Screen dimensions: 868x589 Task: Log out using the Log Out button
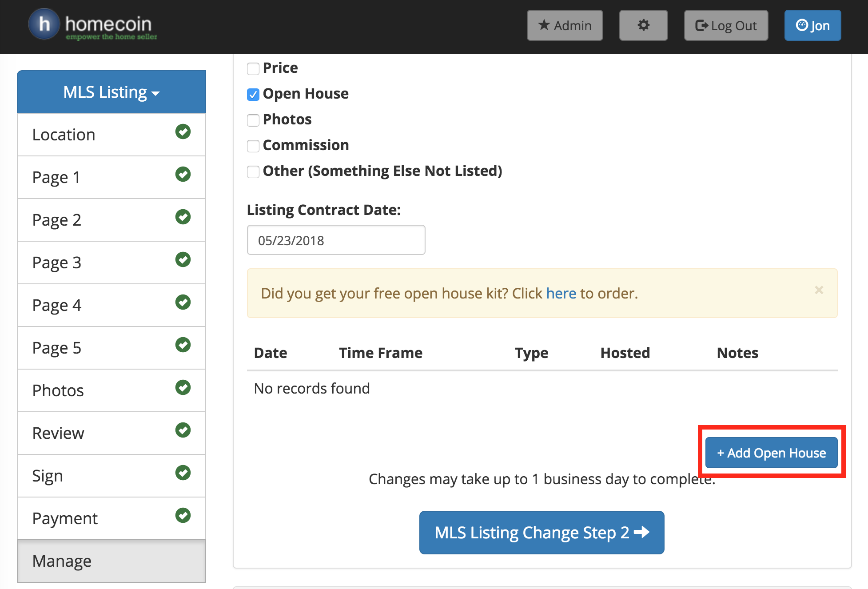[726, 25]
